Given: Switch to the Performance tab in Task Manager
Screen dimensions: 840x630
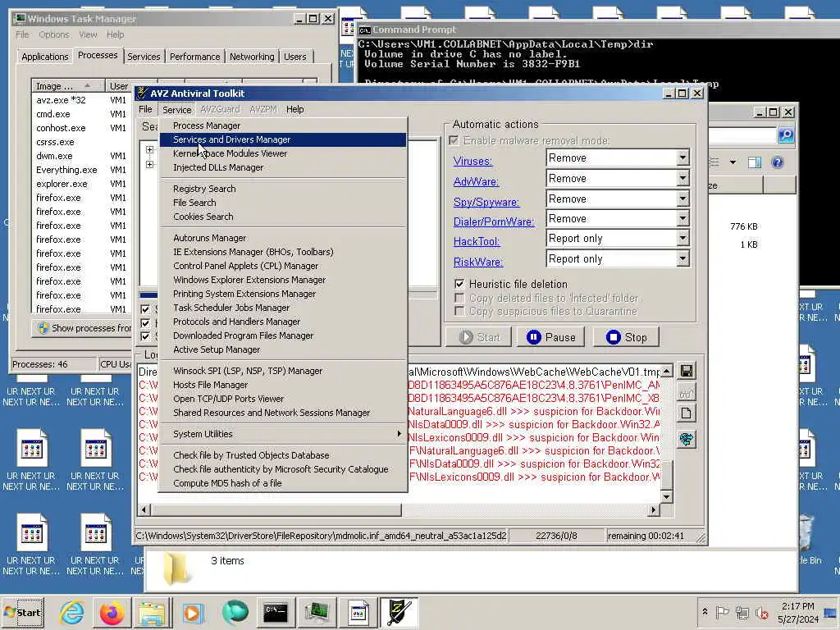Looking at the screenshot, I should [194, 57].
